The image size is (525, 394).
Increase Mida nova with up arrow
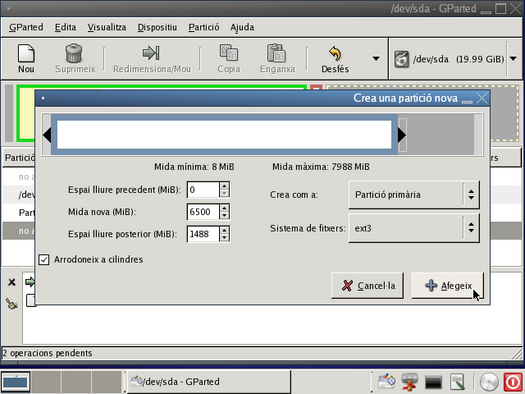(224, 208)
